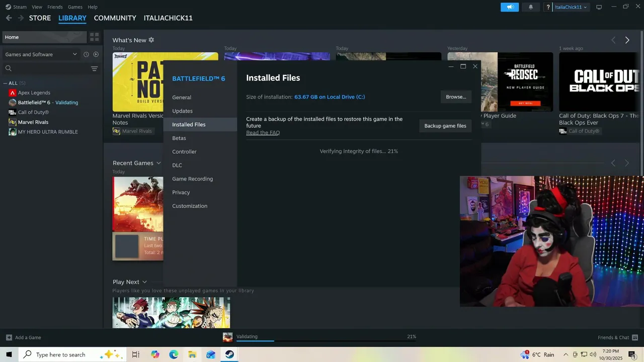Open Steam from Windows taskbar
The width and height of the screenshot is (644, 362).
pos(229,354)
